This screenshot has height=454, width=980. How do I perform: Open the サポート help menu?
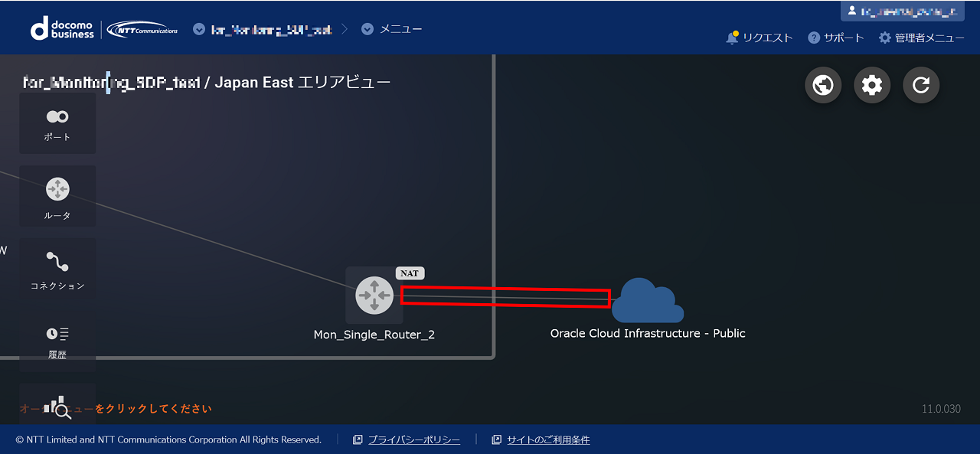click(836, 38)
